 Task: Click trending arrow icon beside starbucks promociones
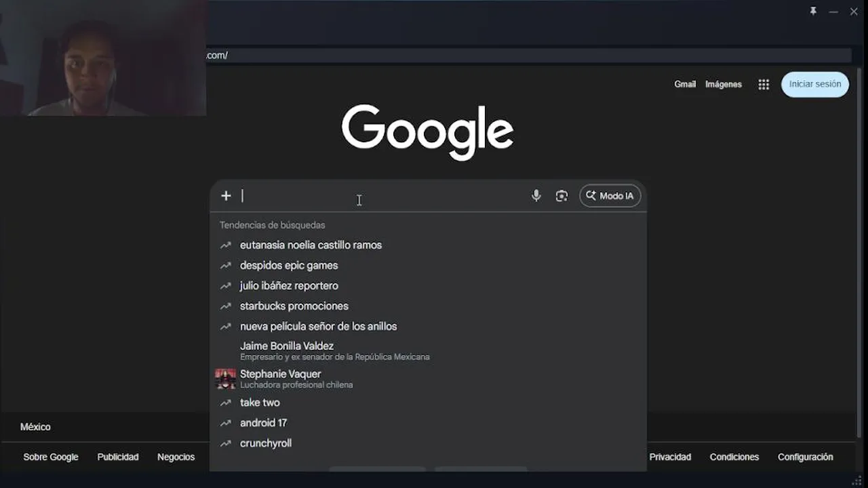225,306
